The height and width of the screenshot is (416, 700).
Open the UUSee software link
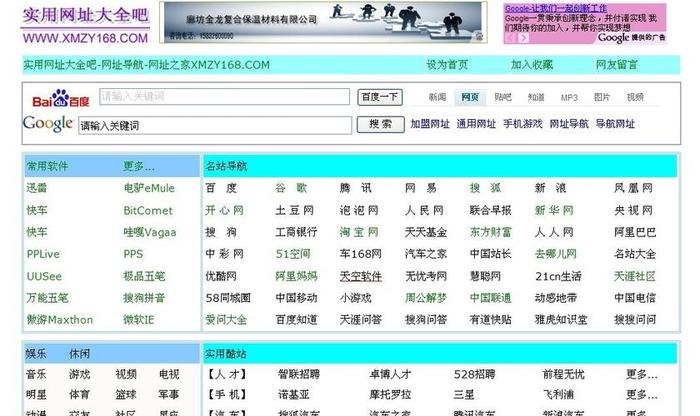(x=44, y=276)
